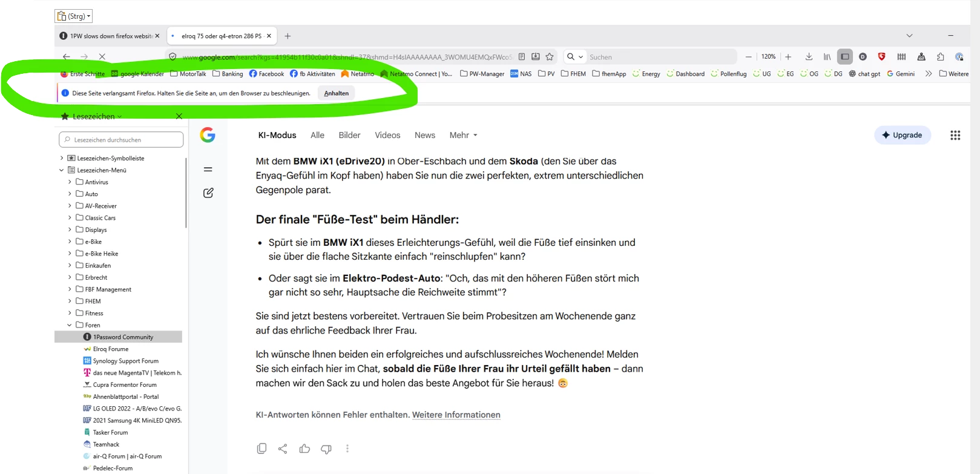List all tabs with the chevron
The height and width of the screenshot is (474, 980).
909,36
